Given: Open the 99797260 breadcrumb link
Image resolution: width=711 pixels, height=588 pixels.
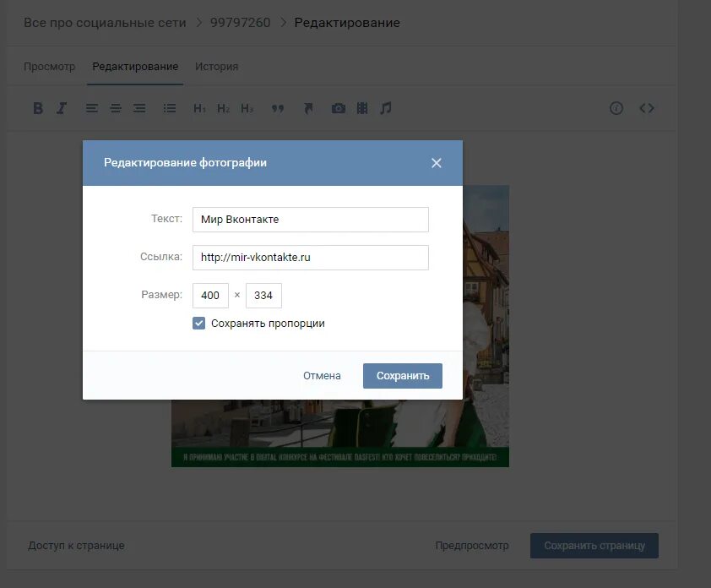Looking at the screenshot, I should (x=240, y=23).
